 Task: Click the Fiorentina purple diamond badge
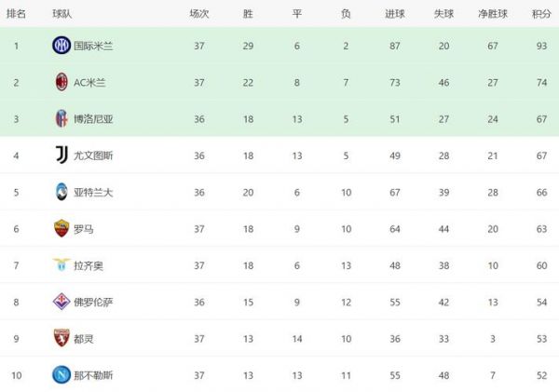point(61,302)
